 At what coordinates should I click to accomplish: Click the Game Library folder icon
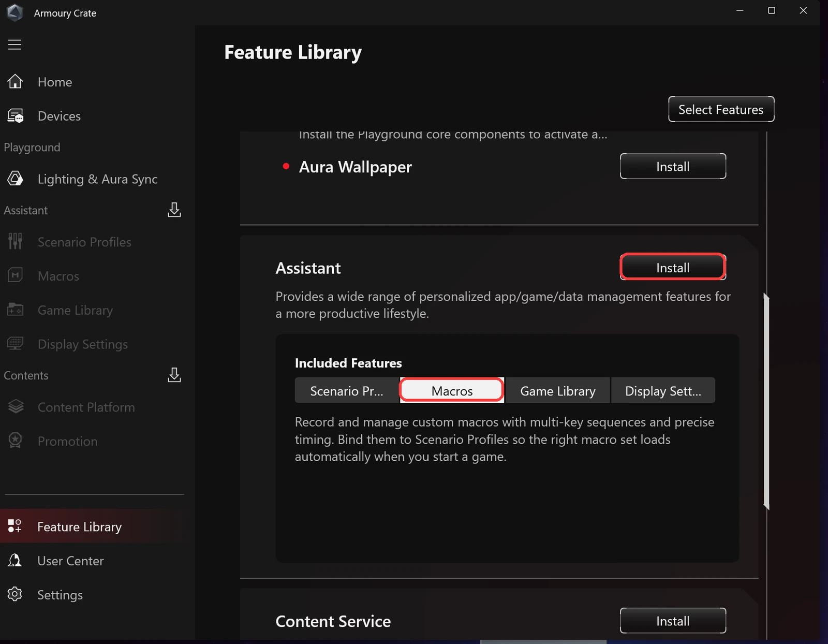(15, 310)
